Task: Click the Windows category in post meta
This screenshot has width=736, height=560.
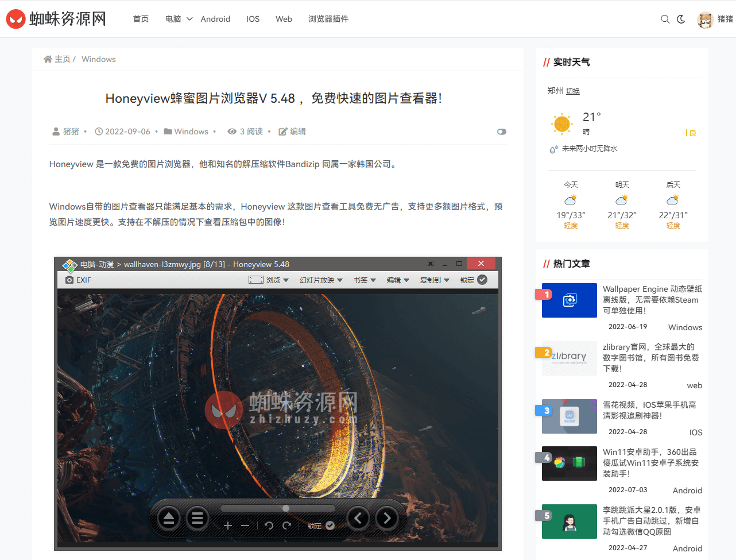Action: pos(191,132)
